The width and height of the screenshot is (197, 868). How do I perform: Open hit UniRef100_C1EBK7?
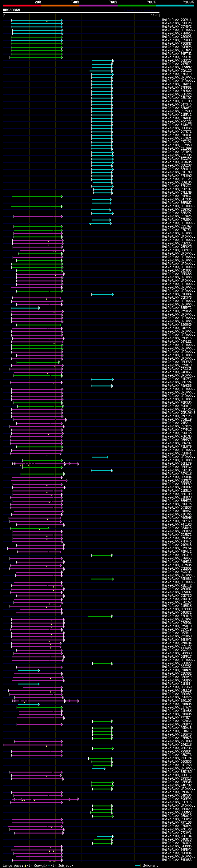[x=176, y=196]
